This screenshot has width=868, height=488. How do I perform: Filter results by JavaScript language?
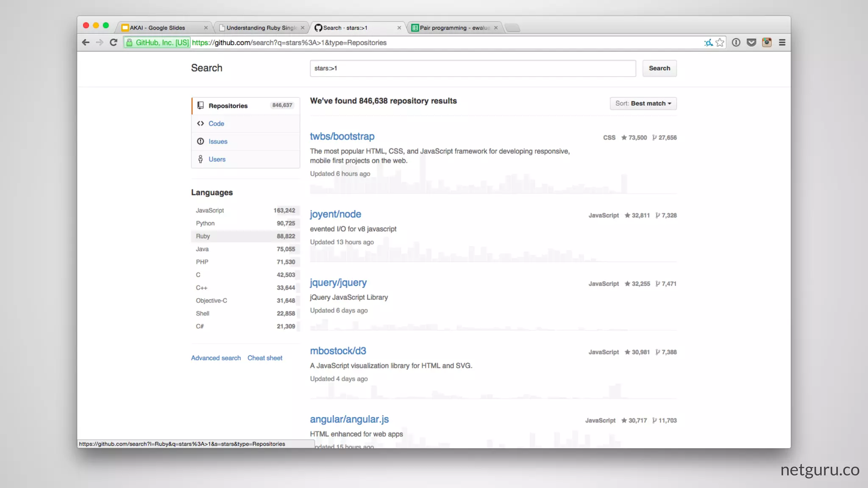tap(210, 211)
